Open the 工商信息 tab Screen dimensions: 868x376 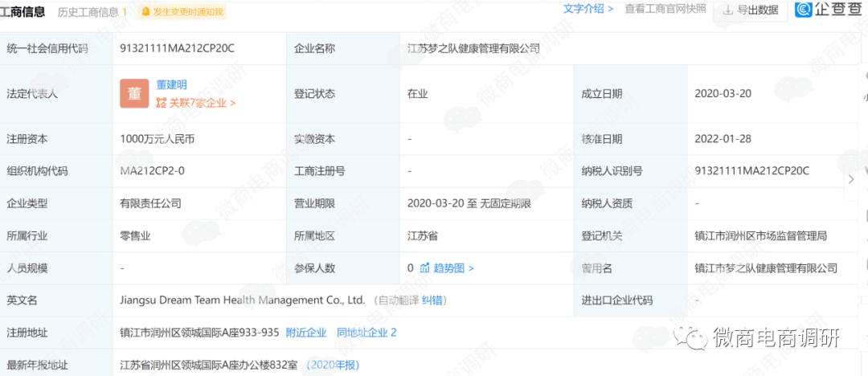(x=23, y=11)
